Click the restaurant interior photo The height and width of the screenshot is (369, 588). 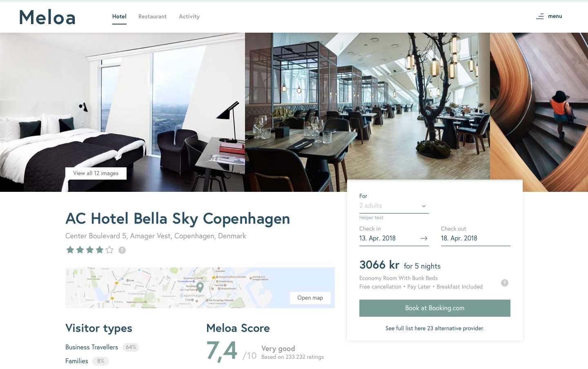367,106
